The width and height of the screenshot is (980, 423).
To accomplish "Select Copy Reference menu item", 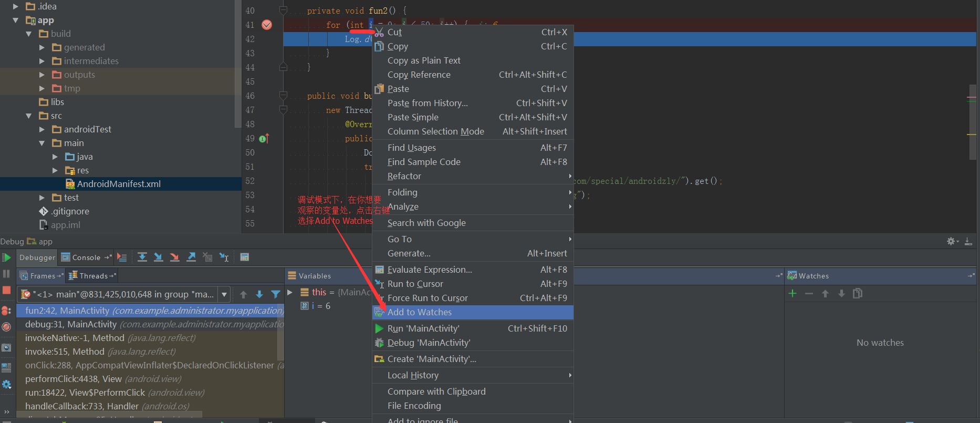I will (x=473, y=75).
